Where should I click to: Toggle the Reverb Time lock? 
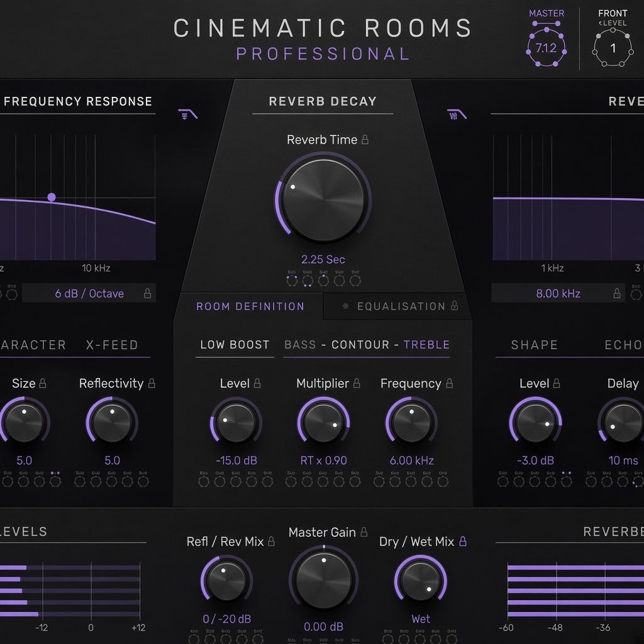pos(365,140)
